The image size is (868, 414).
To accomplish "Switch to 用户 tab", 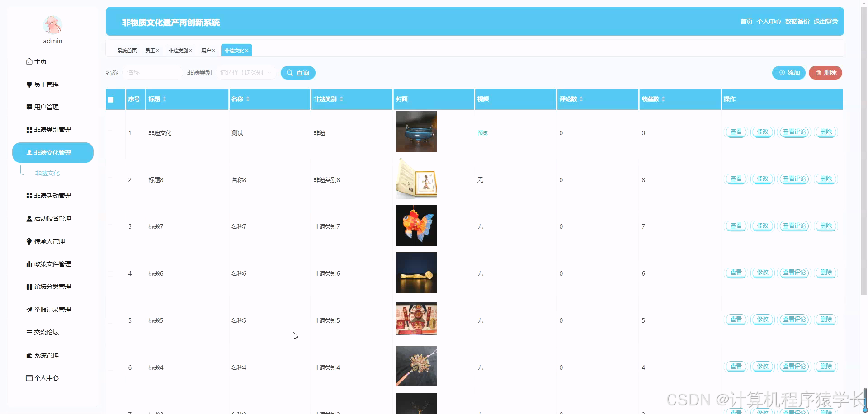I will [206, 51].
